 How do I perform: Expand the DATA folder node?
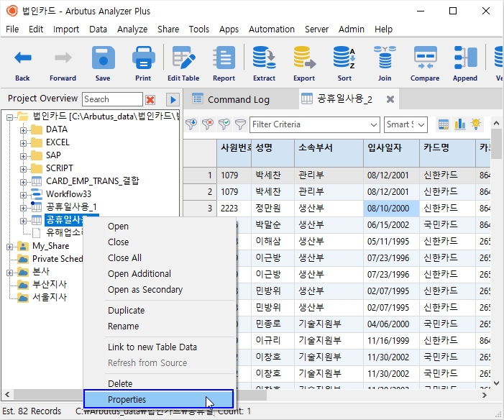tap(23, 130)
